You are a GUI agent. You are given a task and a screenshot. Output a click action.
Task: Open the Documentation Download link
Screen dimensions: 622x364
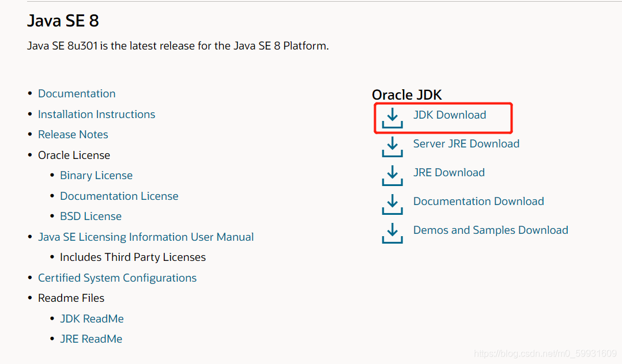478,202
